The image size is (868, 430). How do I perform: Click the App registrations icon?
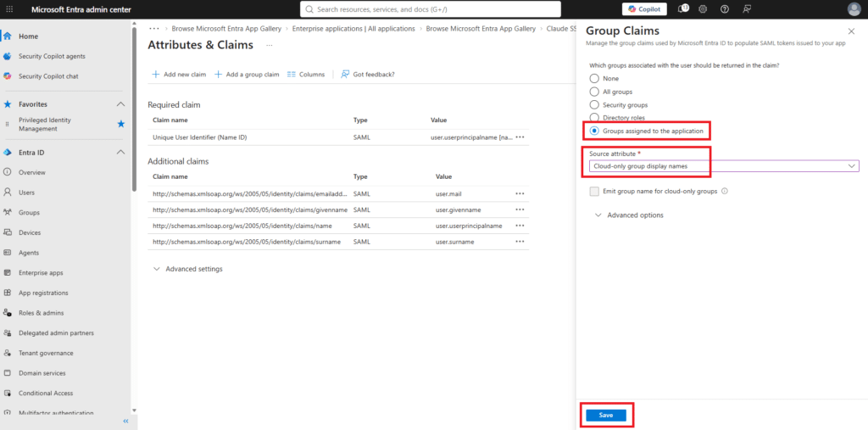point(8,293)
